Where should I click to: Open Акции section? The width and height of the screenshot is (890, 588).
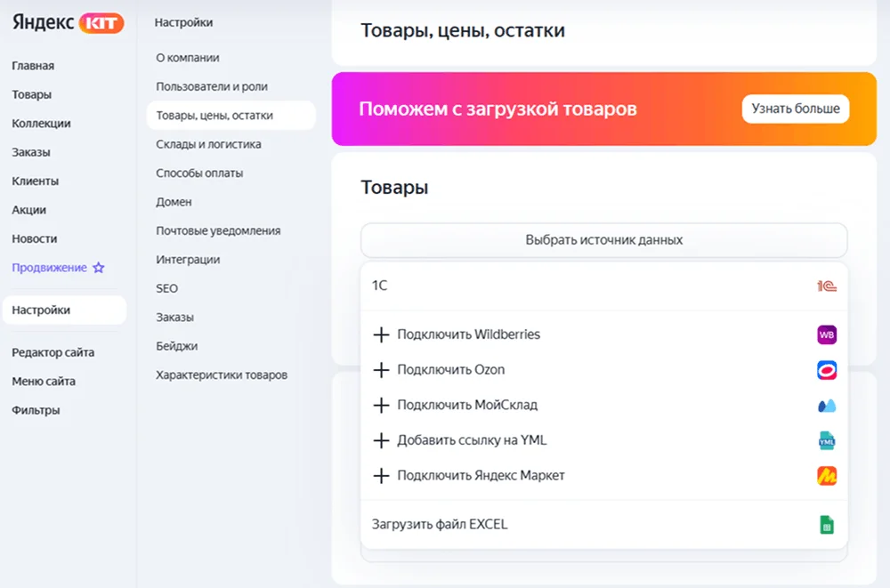click(x=29, y=210)
